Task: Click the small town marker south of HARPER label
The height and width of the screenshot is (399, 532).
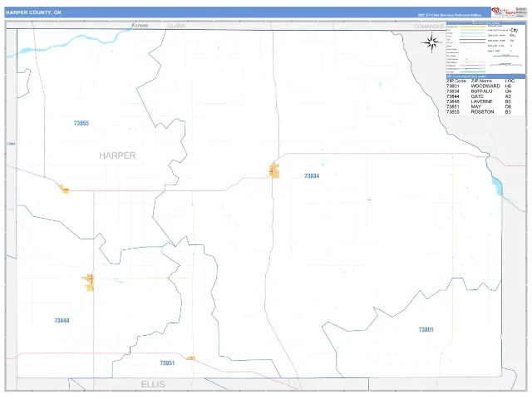Action: (64, 189)
